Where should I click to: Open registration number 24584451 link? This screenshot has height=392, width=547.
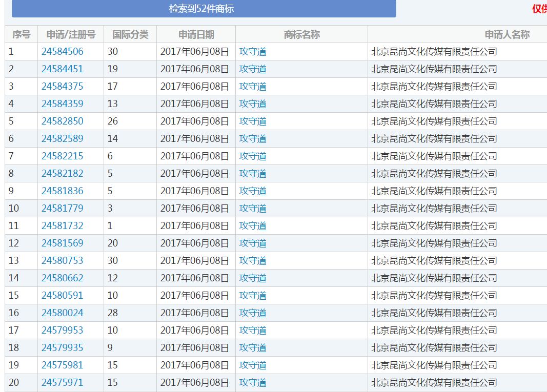(62, 69)
